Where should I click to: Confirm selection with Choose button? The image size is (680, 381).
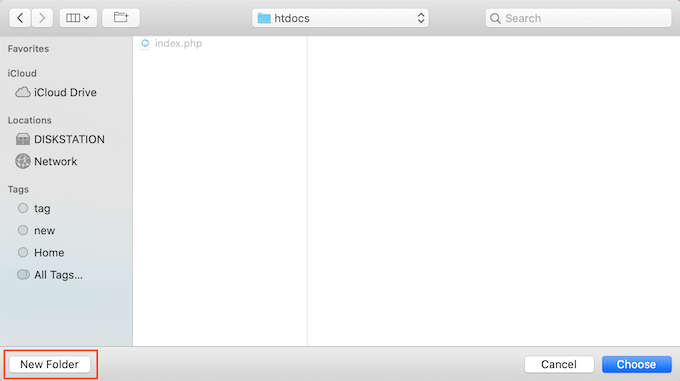point(636,364)
